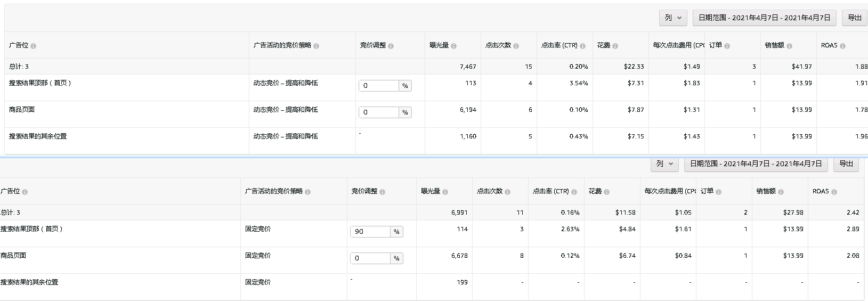Click 曝光量 column header in bottom table
The width and height of the screenshot is (868, 302).
pos(431,191)
